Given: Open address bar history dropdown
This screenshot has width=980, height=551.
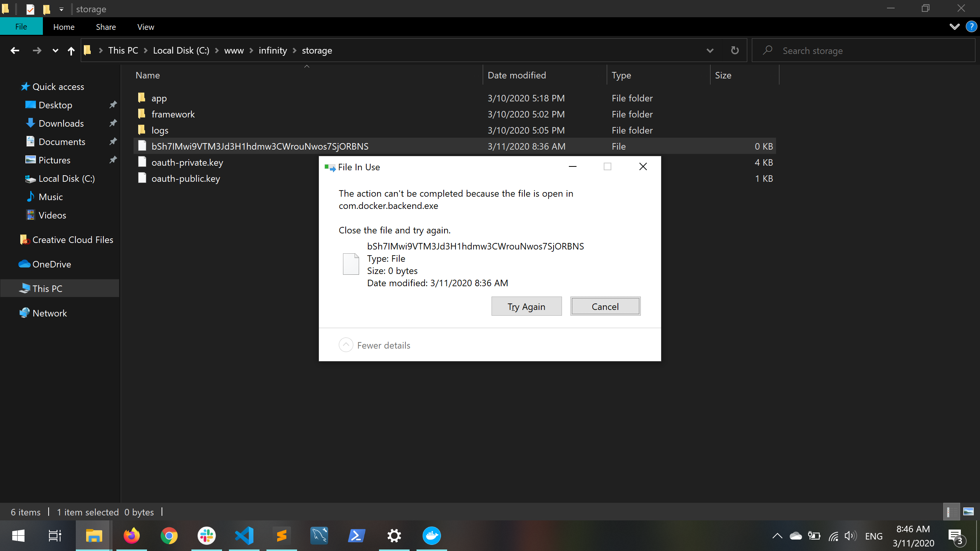Looking at the screenshot, I should point(710,51).
